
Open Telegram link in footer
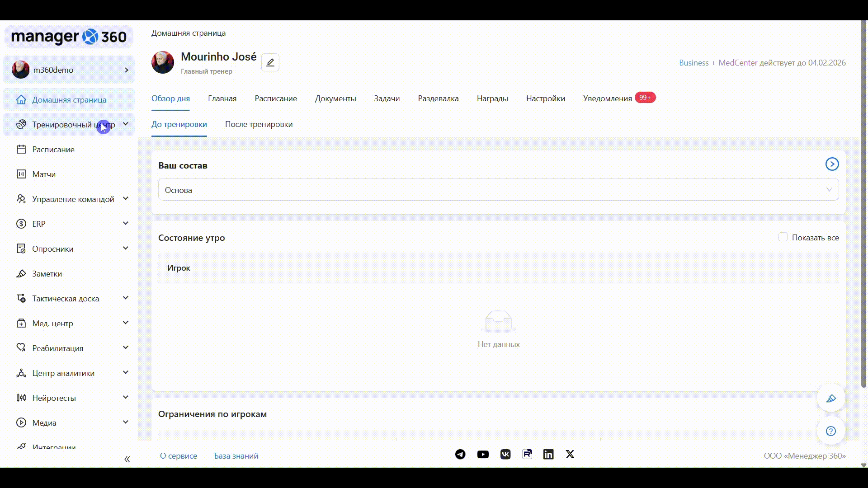(460, 455)
